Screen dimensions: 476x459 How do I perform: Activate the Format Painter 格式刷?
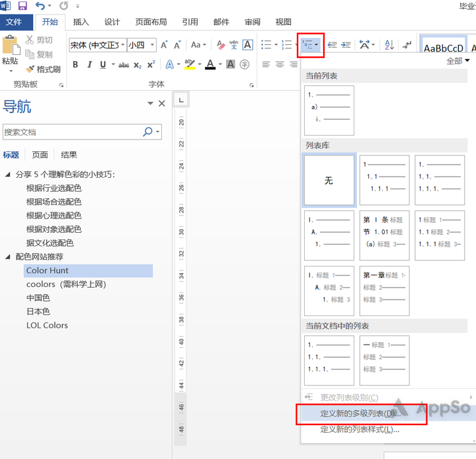[43, 69]
